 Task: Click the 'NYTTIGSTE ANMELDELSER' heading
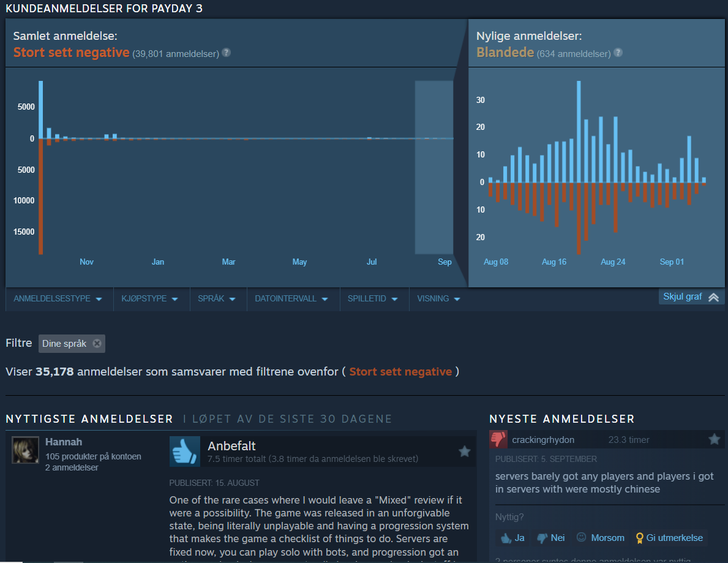pyautogui.click(x=89, y=419)
